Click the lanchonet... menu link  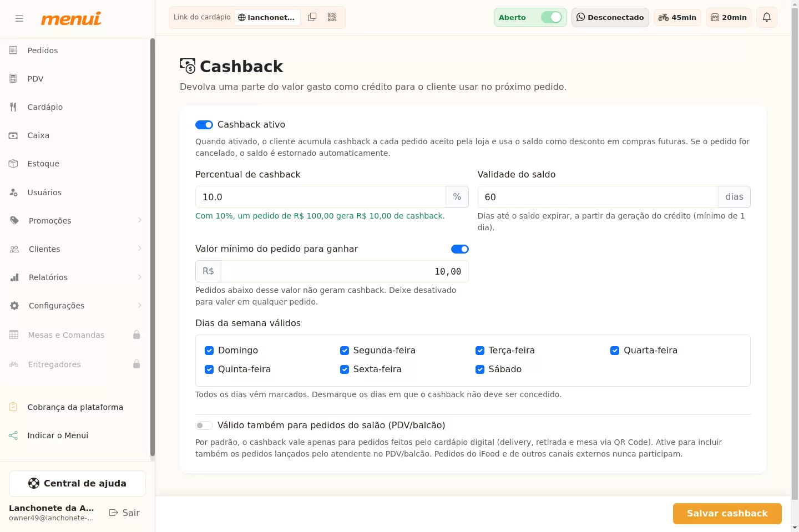(267, 17)
